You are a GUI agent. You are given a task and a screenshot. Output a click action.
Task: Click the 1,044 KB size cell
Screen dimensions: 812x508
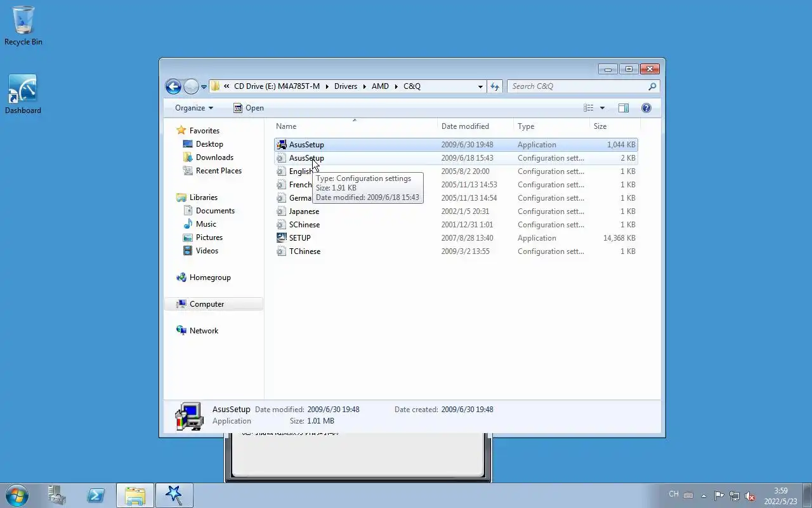(x=620, y=145)
